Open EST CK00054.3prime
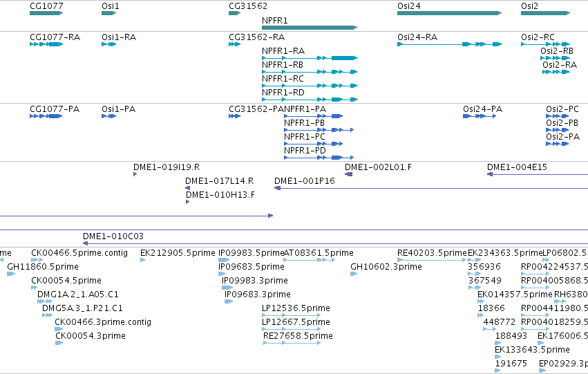Viewport: 588px width, 374px height. click(x=91, y=337)
